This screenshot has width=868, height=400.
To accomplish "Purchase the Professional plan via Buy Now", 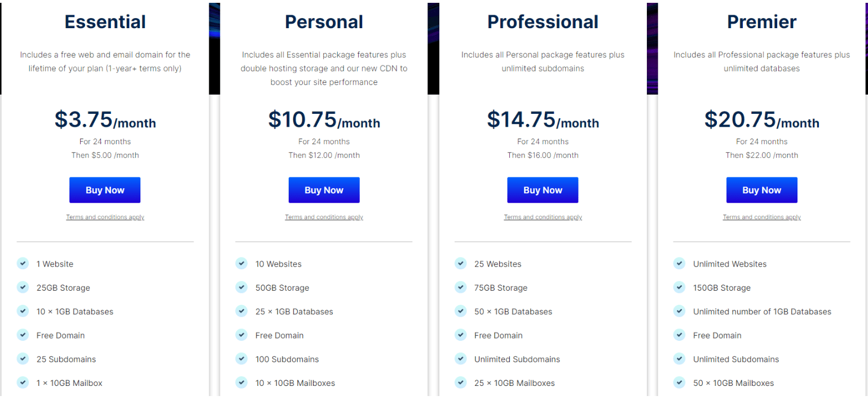I will coord(543,190).
